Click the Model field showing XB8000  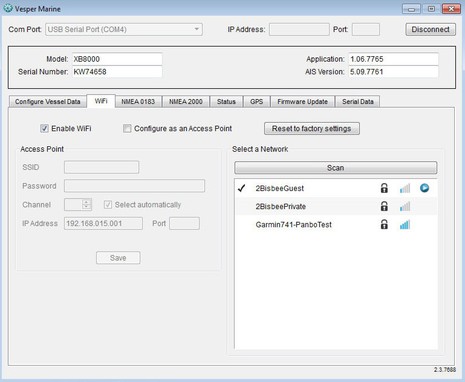coord(117,59)
